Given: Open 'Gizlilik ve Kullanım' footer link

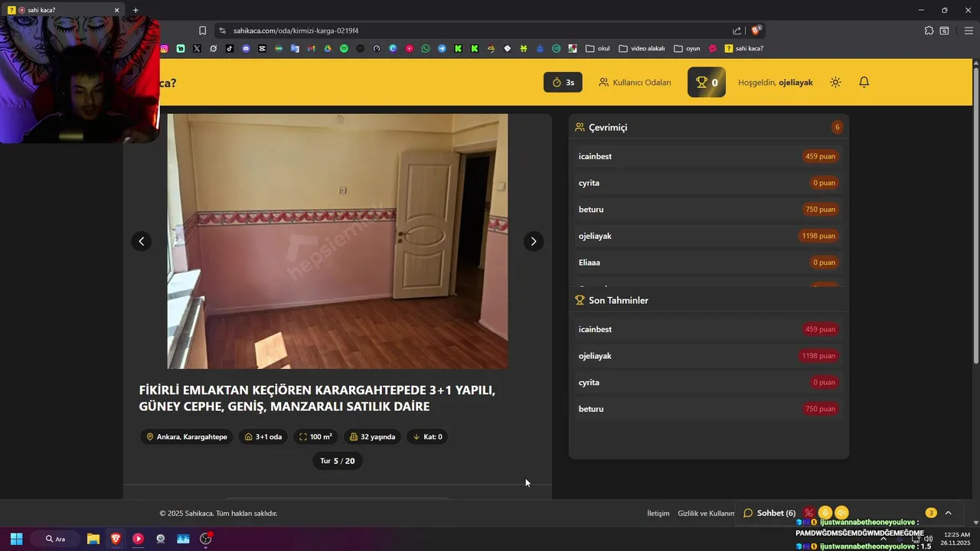Looking at the screenshot, I should [706, 514].
